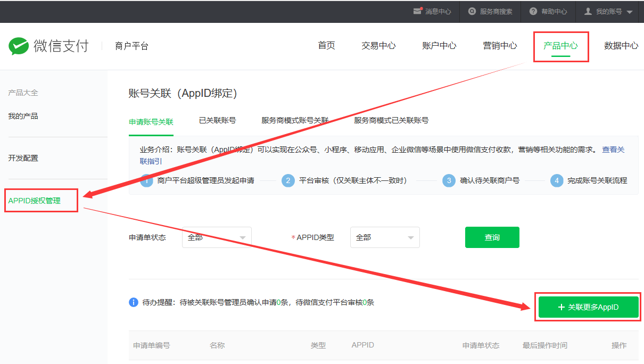Screen dimensions: 644x364
Task: Click the service provider search icon
Action: [x=472, y=11]
